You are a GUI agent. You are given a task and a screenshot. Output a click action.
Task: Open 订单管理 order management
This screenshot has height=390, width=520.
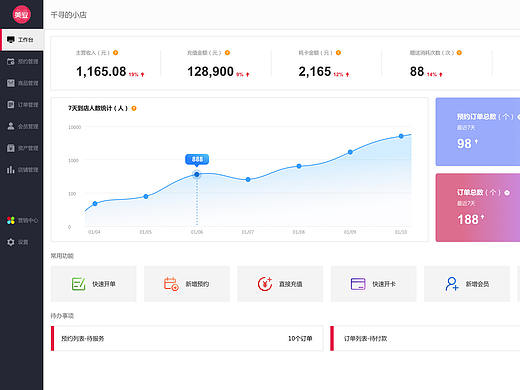(22, 105)
